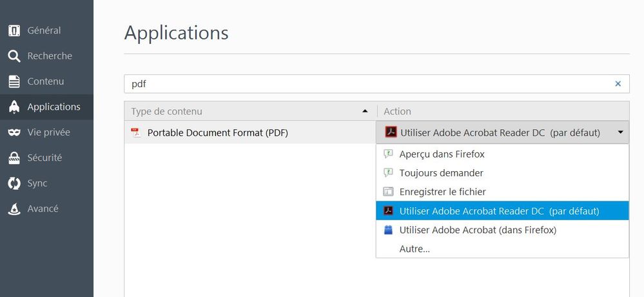The height and width of the screenshot is (297, 644).
Task: Open the Recherche preferences section
Action: tap(46, 56)
